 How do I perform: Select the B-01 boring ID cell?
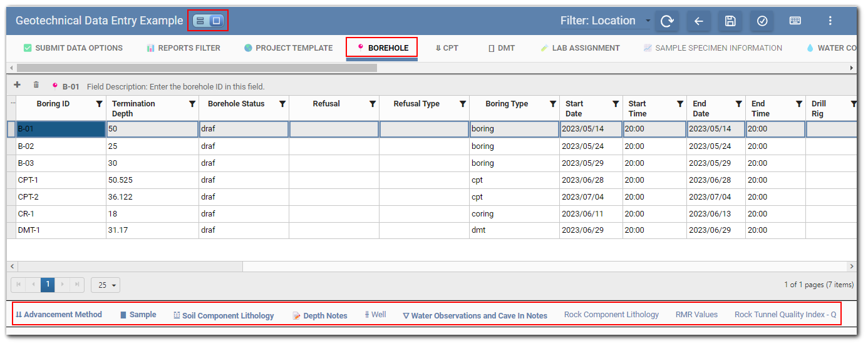[61, 129]
